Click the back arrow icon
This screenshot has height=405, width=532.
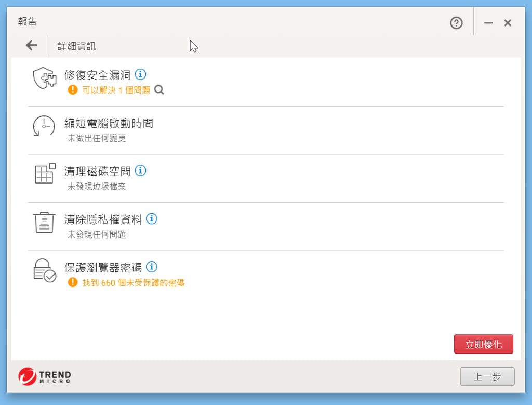tap(32, 46)
